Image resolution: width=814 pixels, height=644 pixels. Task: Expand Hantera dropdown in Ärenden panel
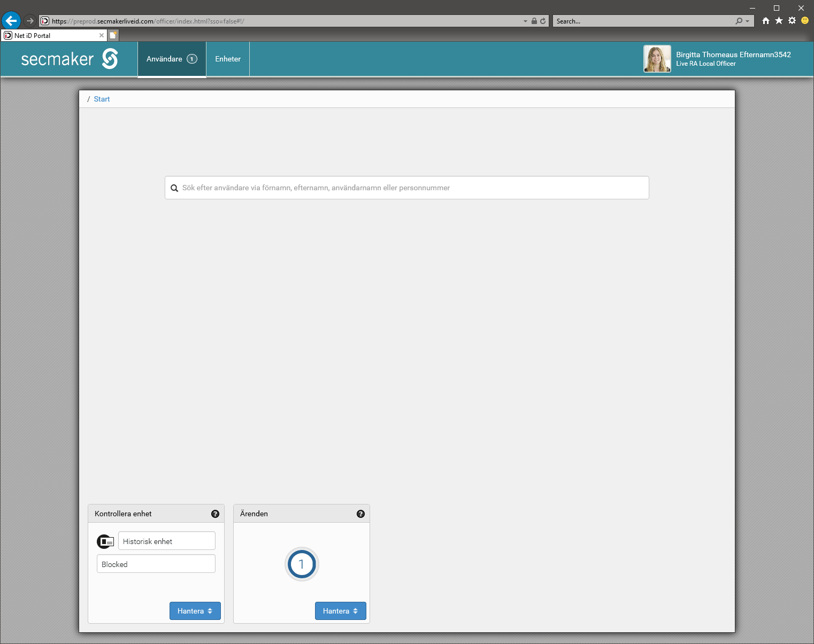(x=340, y=611)
